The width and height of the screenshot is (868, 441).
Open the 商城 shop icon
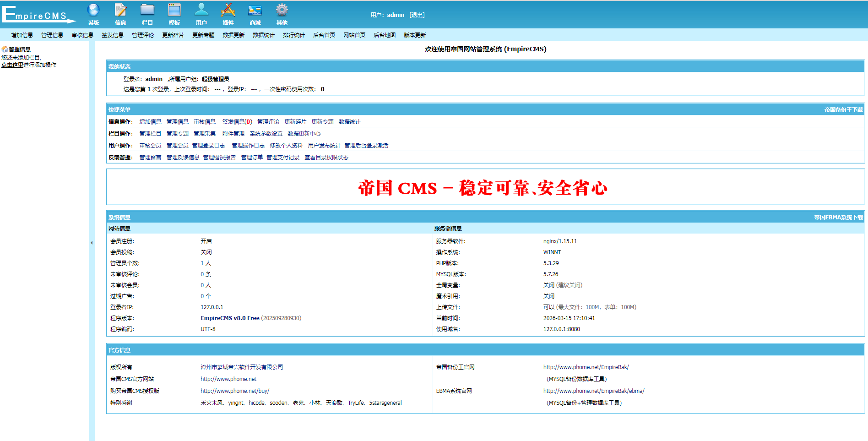click(255, 11)
